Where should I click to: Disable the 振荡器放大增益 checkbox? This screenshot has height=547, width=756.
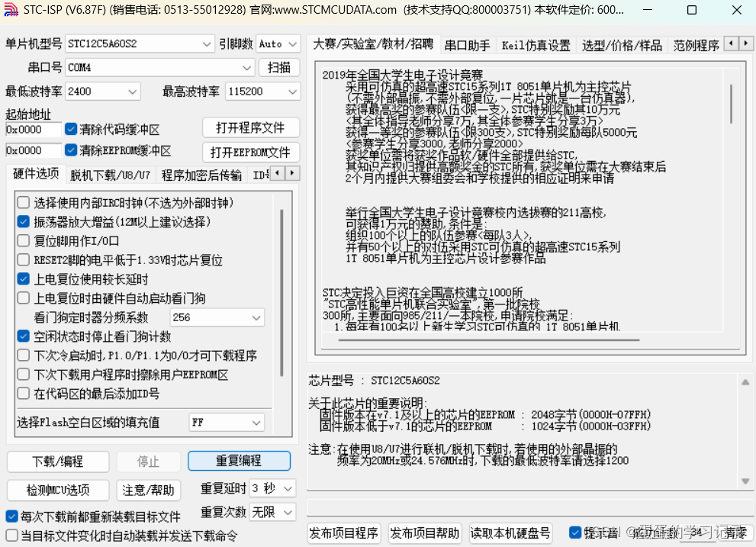point(24,222)
